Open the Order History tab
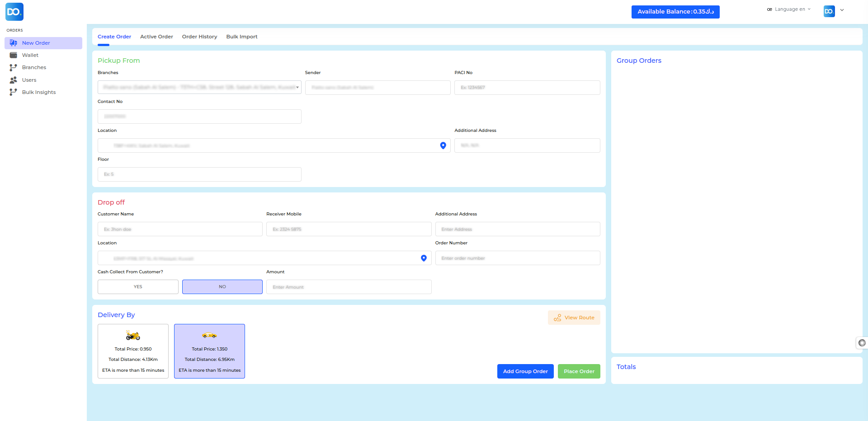Image resolution: width=868 pixels, height=421 pixels. click(x=199, y=37)
